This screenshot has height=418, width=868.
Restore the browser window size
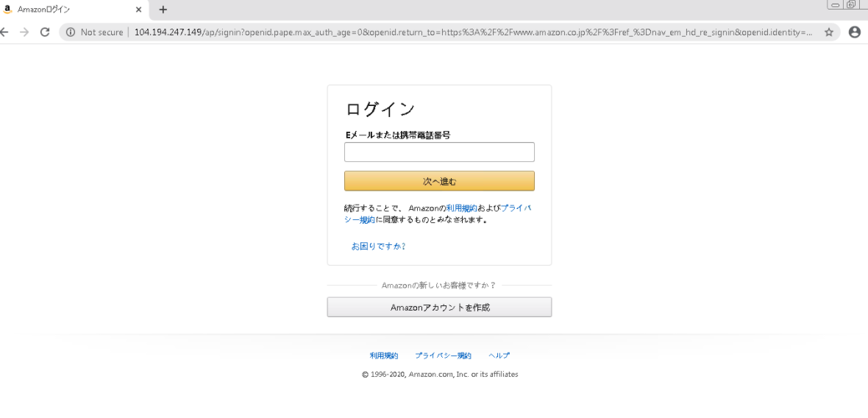[850, 5]
